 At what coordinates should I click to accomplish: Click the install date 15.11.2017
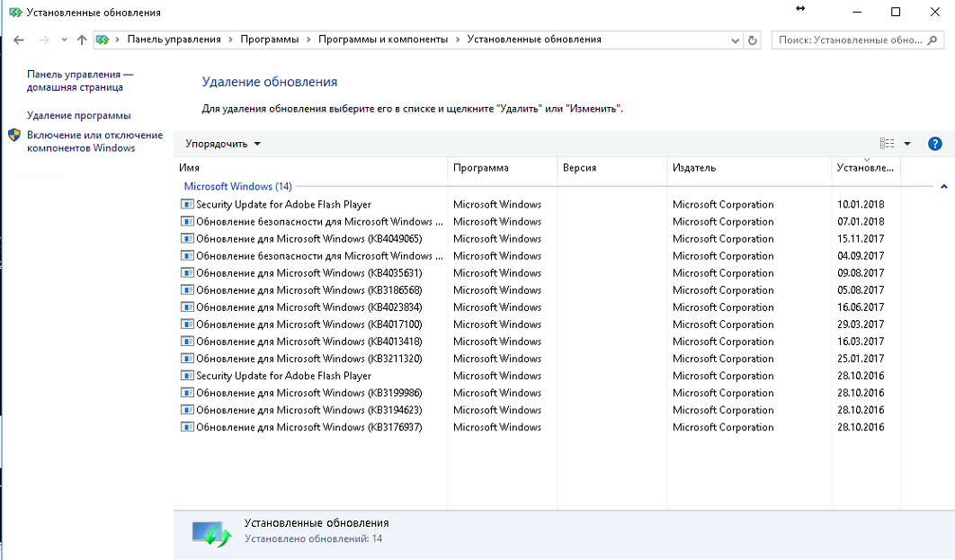(861, 238)
